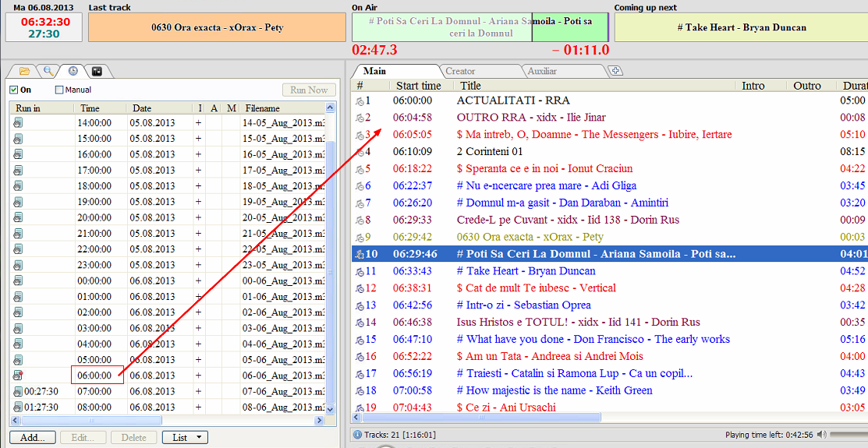The height and width of the screenshot is (448, 868).
Task: Click the Coming up next track panel
Action: click(x=741, y=27)
